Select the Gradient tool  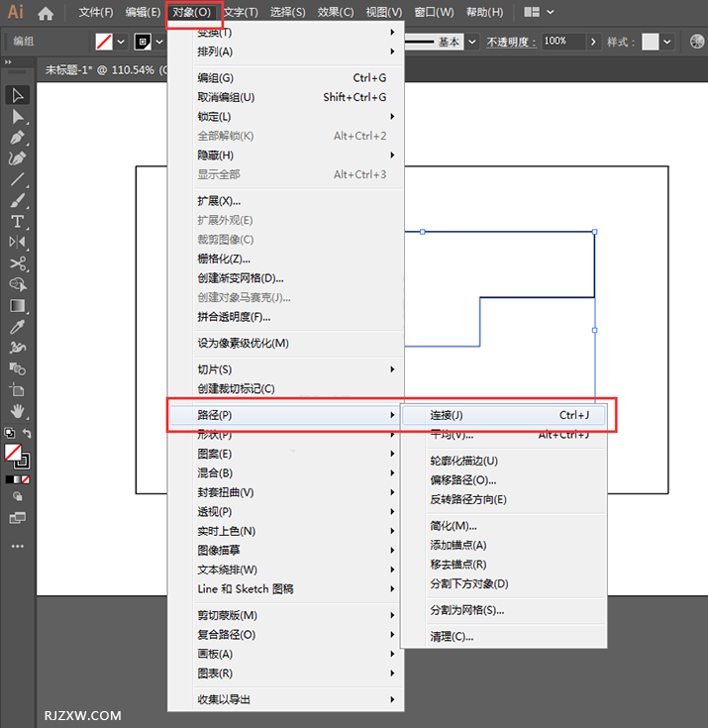click(x=18, y=306)
